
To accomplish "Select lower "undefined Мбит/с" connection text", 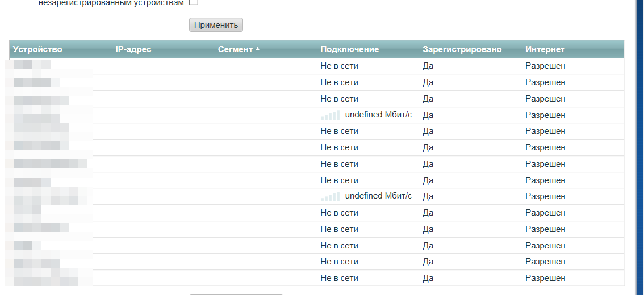I will 378,196.
